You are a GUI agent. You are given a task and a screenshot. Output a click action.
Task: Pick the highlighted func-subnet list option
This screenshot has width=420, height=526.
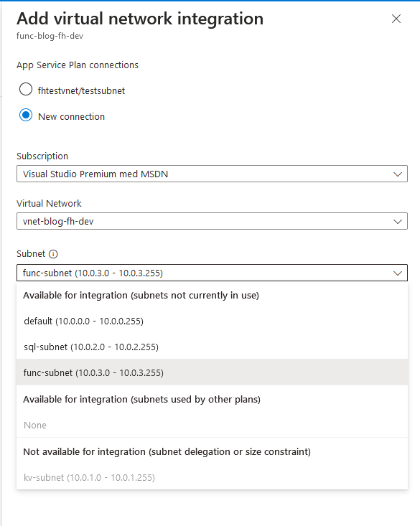[x=213, y=372]
